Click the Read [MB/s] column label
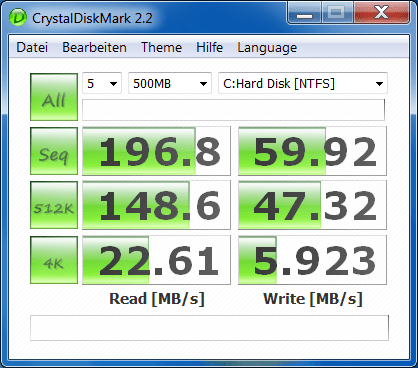This screenshot has width=418, height=368. point(157,299)
